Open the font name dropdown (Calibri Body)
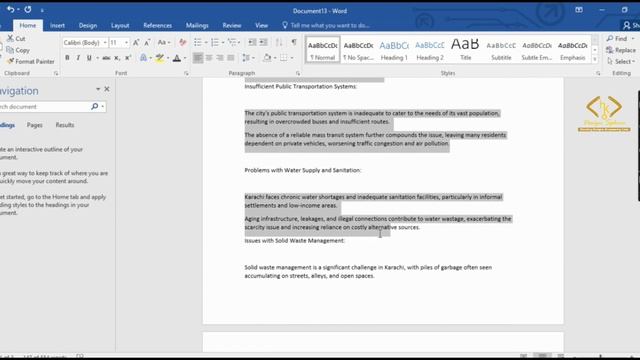 (105, 42)
